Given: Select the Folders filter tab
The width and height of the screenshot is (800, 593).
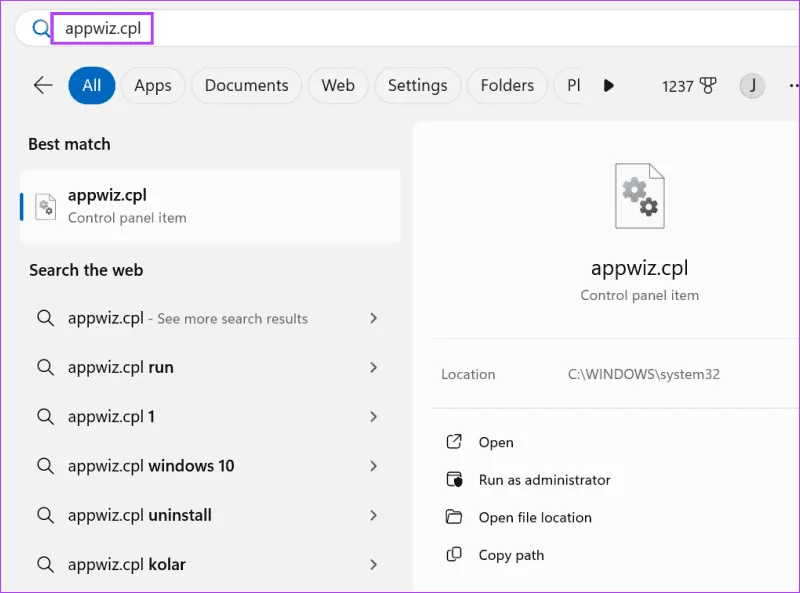Looking at the screenshot, I should pos(507,86).
